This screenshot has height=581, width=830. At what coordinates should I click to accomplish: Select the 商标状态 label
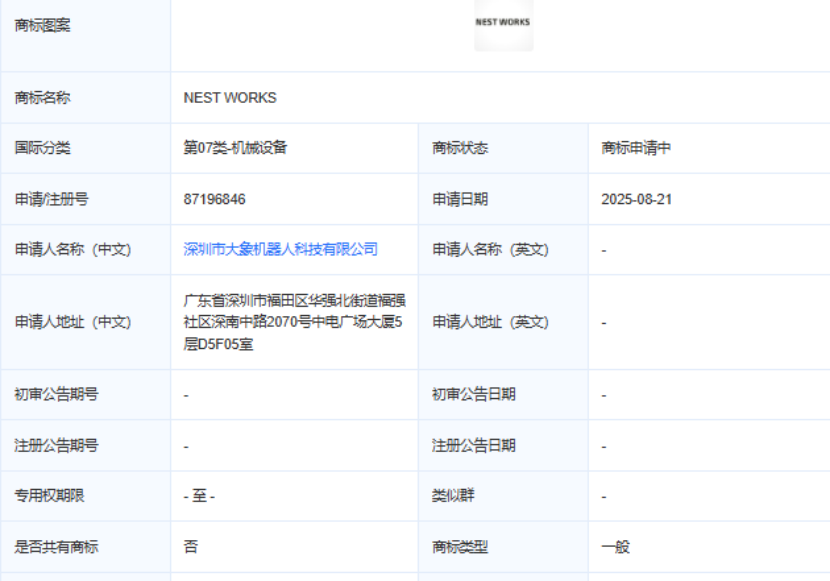[460, 148]
